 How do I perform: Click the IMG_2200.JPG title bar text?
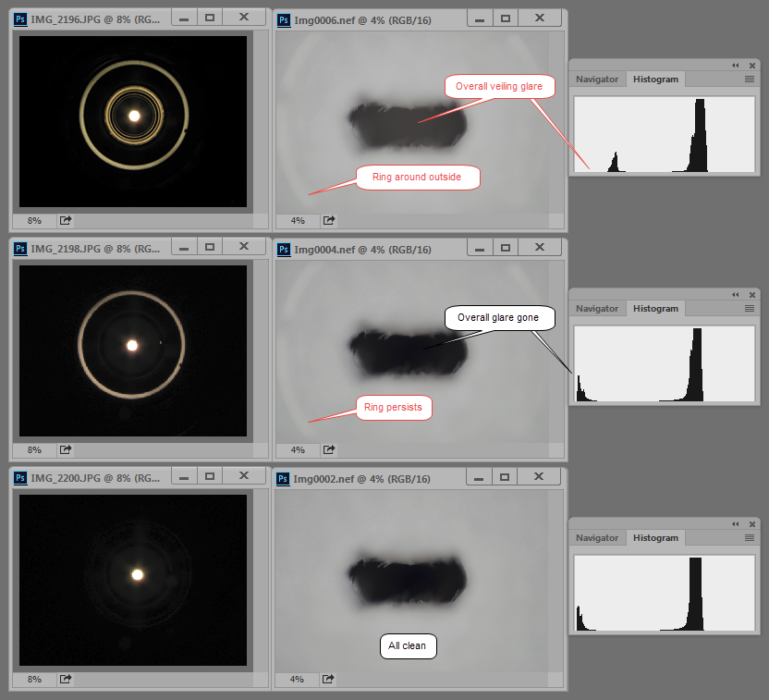95,478
